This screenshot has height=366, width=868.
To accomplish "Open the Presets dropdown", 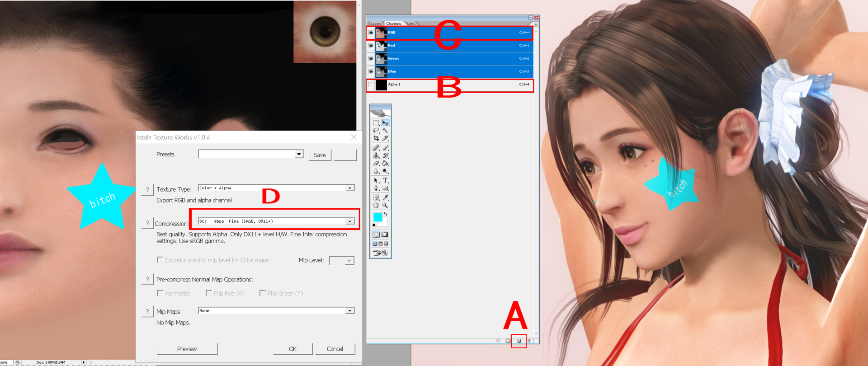I will pos(299,154).
